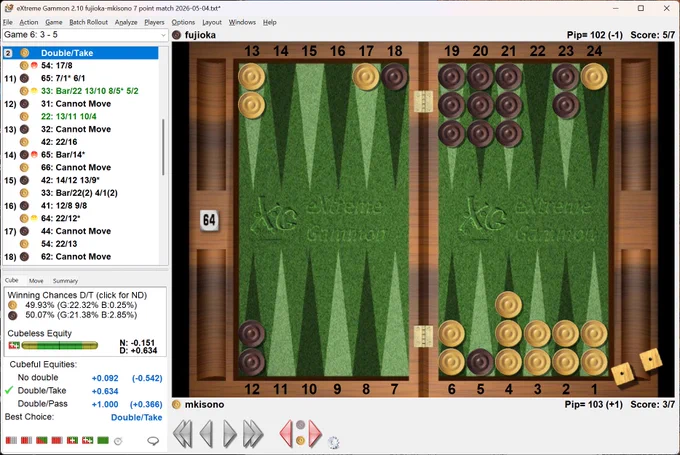Viewport: 680px width, 455px height.
Task: Click the red-green icon with single white plus
Action: click(72, 441)
